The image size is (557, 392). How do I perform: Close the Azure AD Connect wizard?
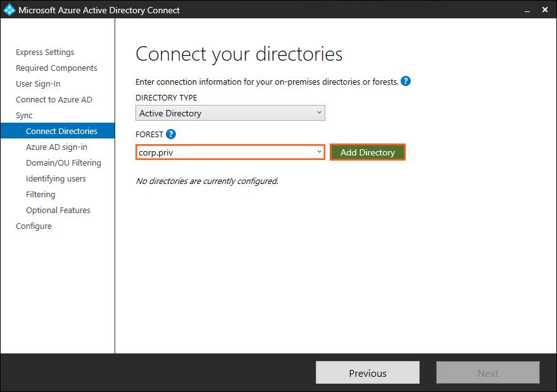545,10
